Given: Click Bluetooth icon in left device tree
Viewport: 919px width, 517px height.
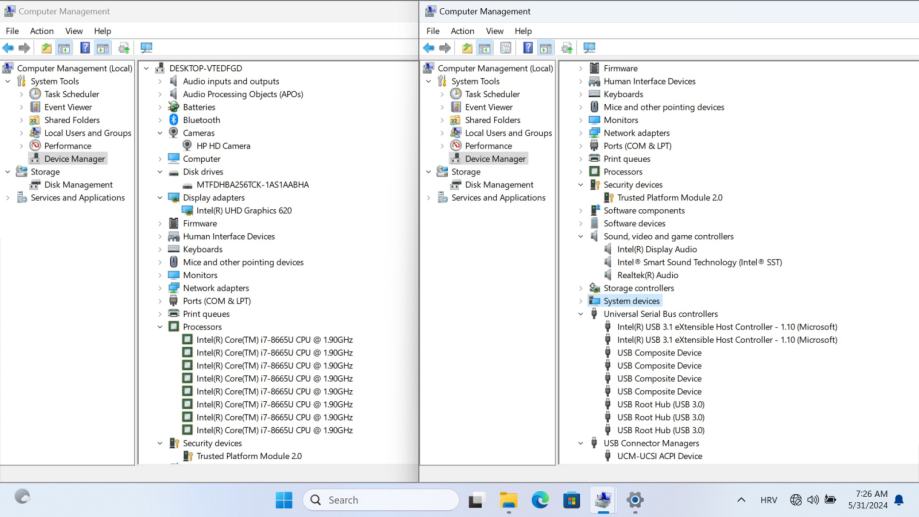Looking at the screenshot, I should (173, 120).
